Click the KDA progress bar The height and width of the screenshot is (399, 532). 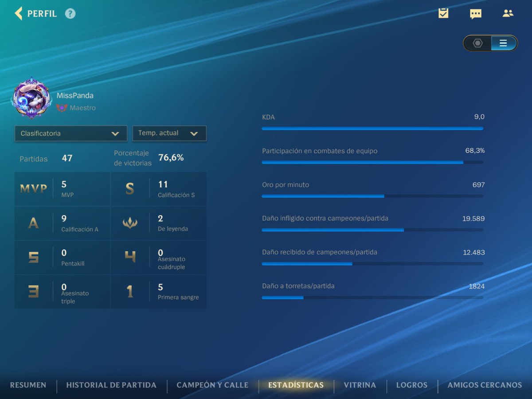tap(372, 128)
